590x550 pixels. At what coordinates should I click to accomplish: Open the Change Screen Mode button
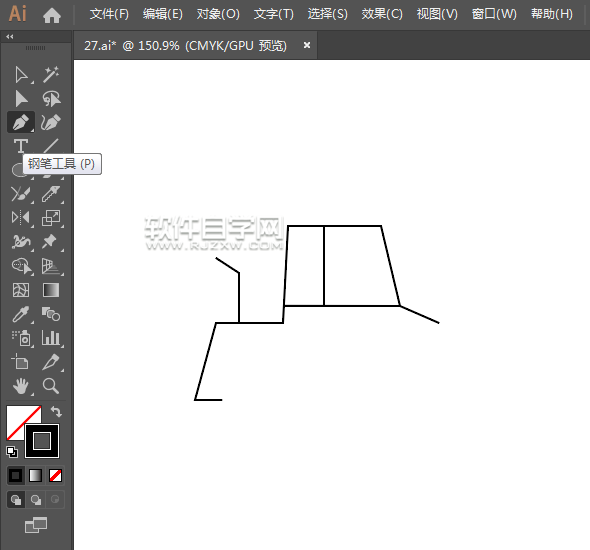[x=36, y=525]
